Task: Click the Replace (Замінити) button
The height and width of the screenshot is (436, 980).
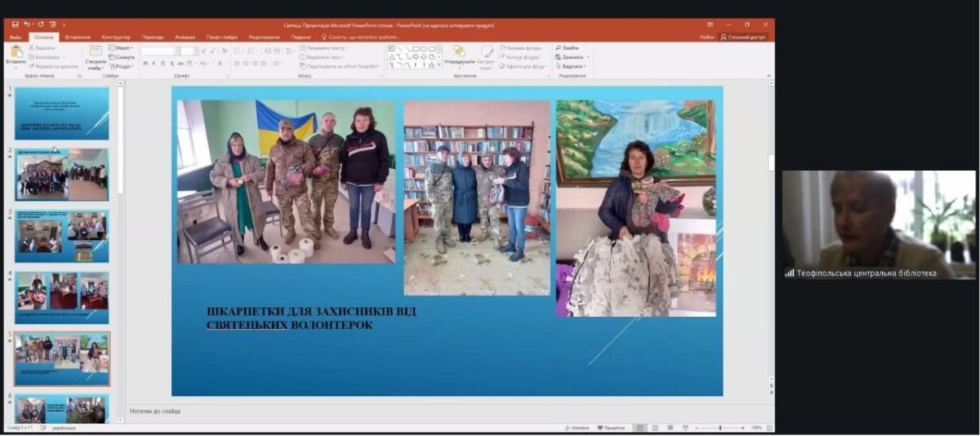Action: (571, 57)
